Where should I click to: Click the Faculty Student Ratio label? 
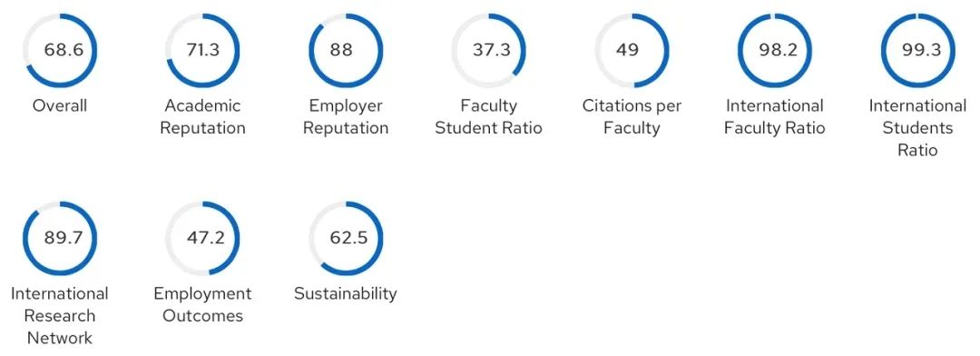point(489,117)
